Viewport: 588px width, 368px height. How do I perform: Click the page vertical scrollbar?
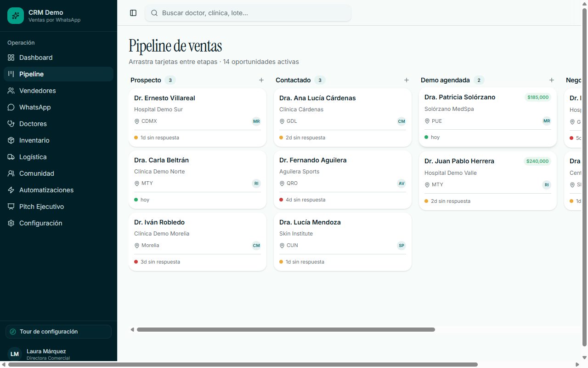585,178
